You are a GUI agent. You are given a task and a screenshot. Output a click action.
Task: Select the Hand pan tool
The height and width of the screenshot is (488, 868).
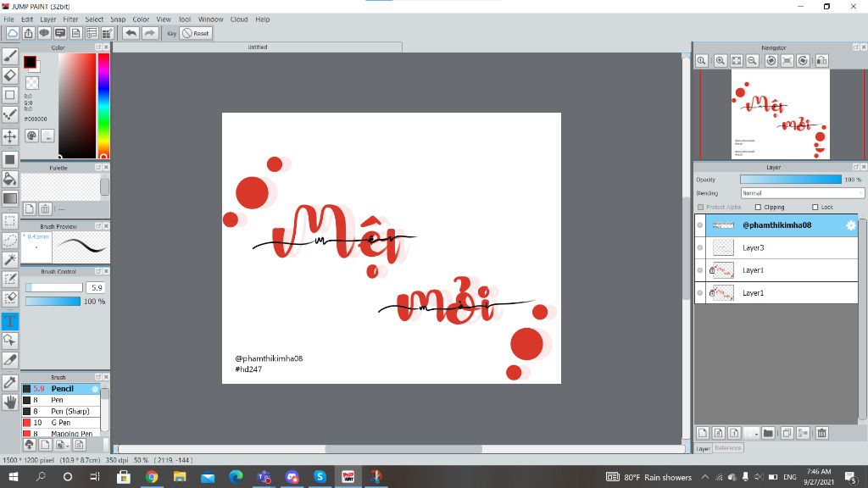[10, 402]
